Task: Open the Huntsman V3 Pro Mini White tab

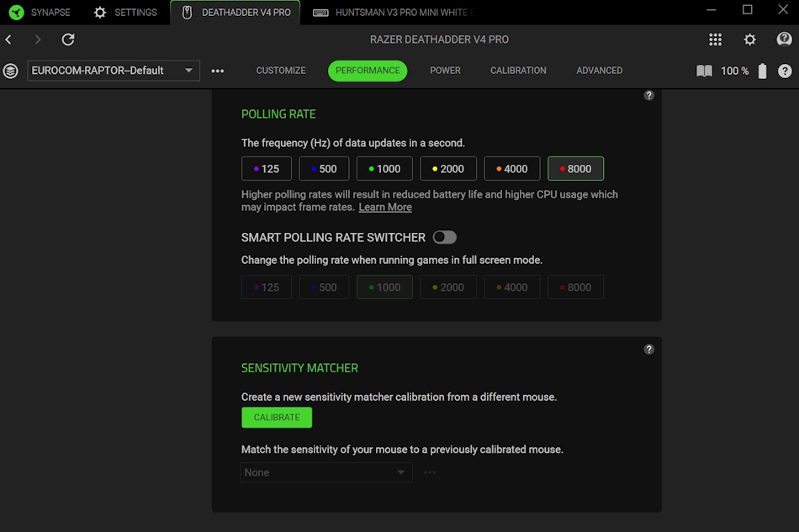Action: pyautogui.click(x=392, y=13)
